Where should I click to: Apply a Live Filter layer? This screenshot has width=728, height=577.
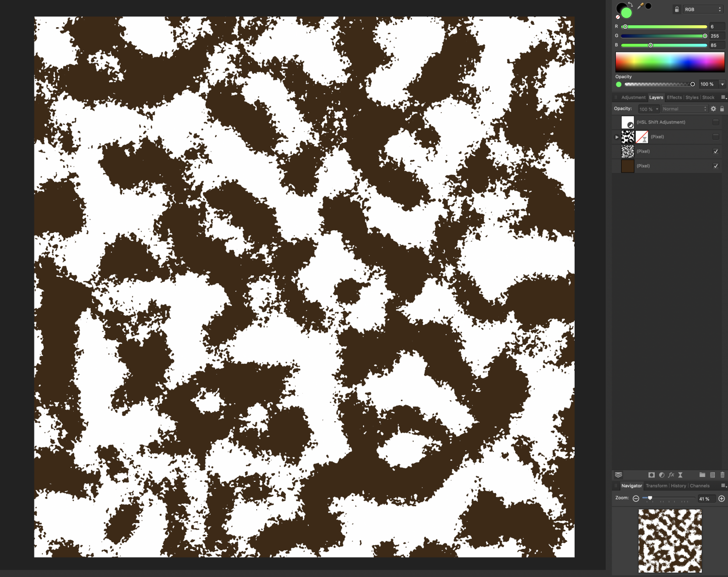pos(680,475)
